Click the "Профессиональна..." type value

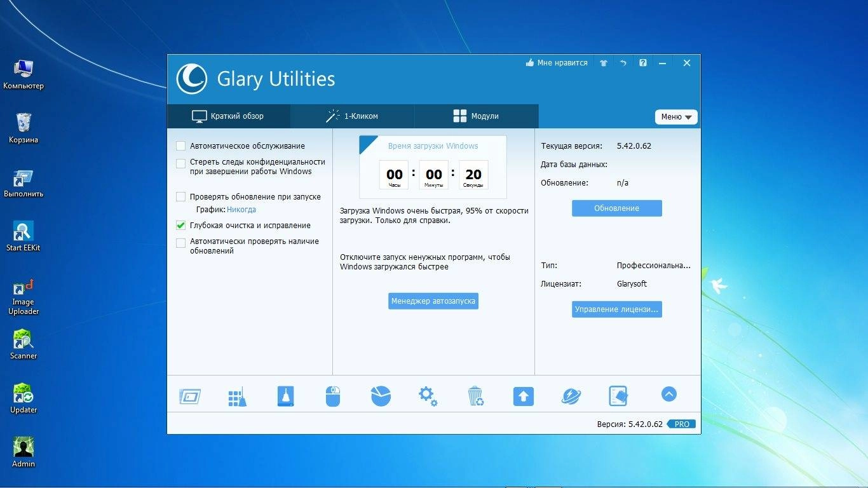654,266
